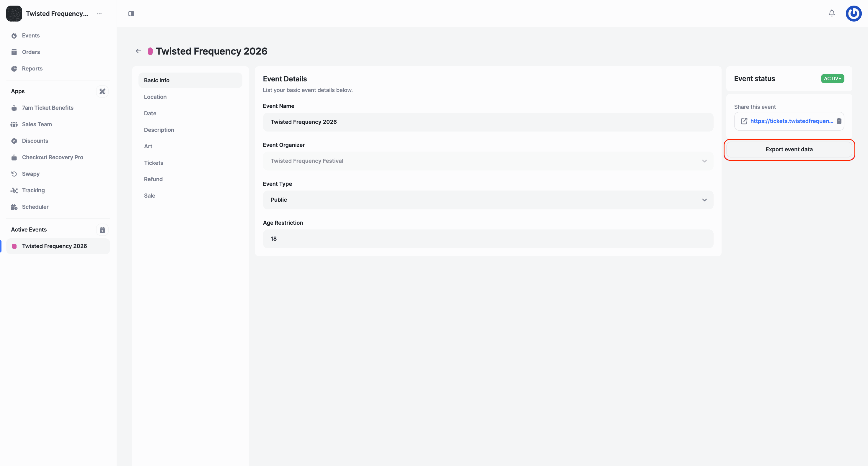Switch to the Tickets section tab
Image resolution: width=868 pixels, height=466 pixels.
(153, 163)
